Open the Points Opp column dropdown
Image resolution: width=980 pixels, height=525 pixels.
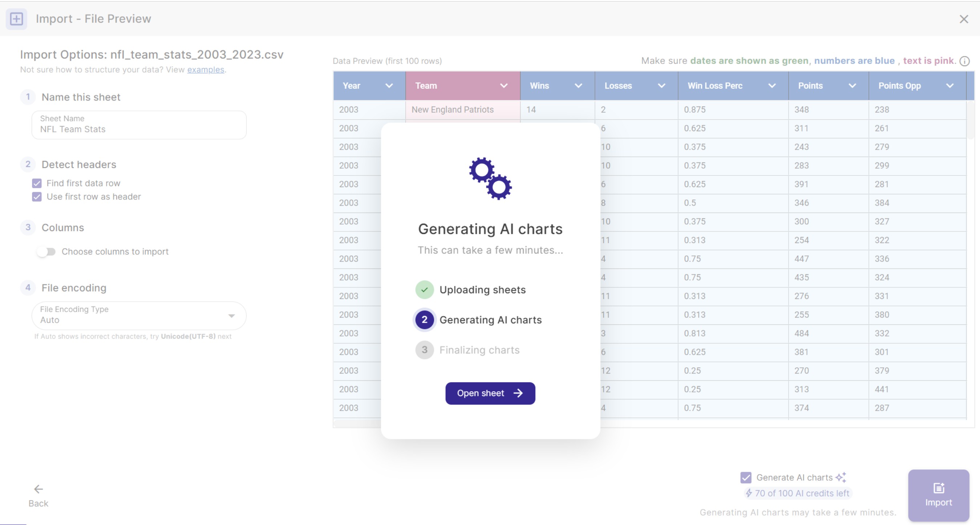click(x=949, y=86)
